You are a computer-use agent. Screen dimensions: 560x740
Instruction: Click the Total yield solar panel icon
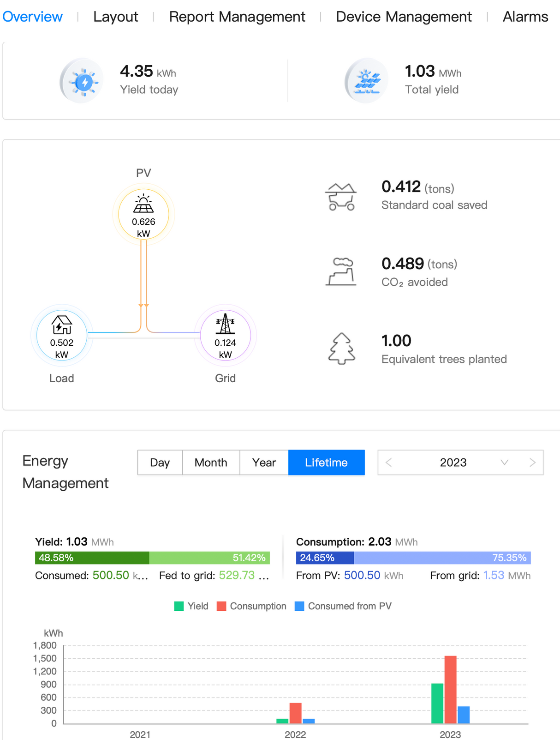click(367, 82)
